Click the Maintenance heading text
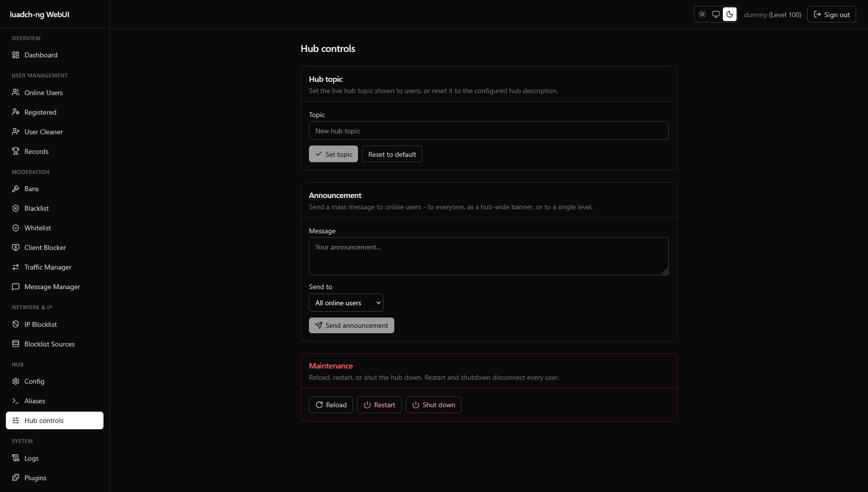868x492 pixels. [x=331, y=366]
